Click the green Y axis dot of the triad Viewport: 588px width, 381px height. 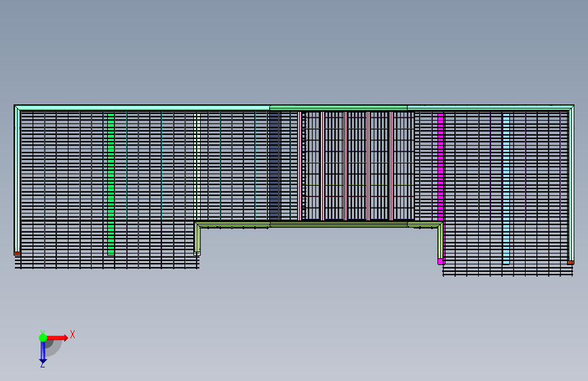[x=43, y=338]
